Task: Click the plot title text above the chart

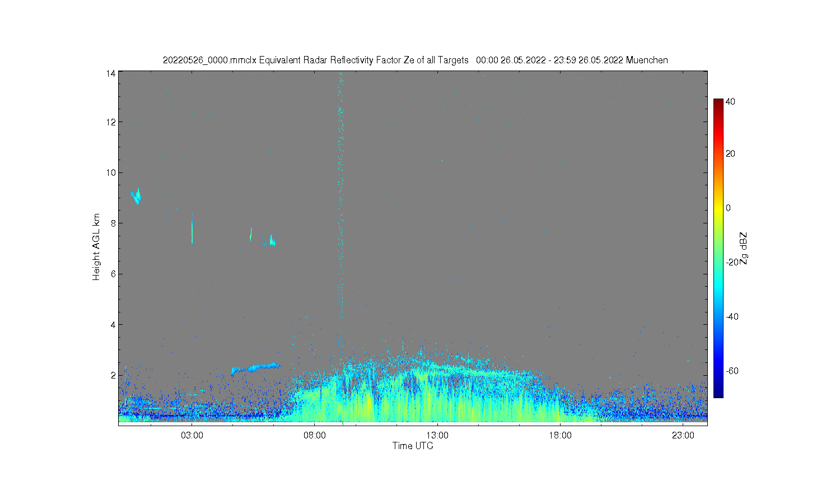Action: (x=415, y=60)
